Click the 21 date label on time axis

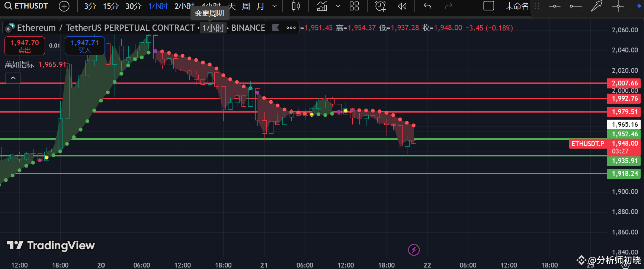pyautogui.click(x=264, y=265)
